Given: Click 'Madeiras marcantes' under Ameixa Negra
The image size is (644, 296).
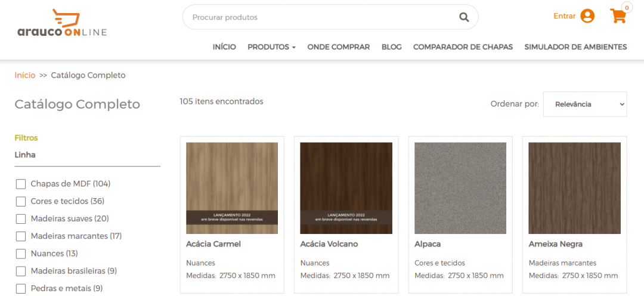Looking at the screenshot, I should point(562,263).
